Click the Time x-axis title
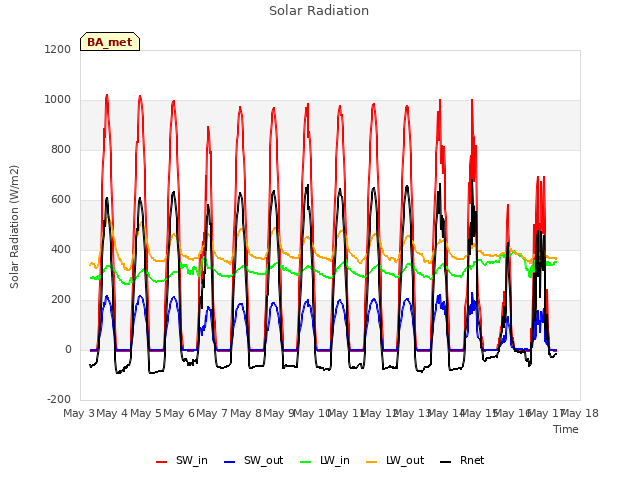Screen dimensions: 640x480 tap(566, 429)
